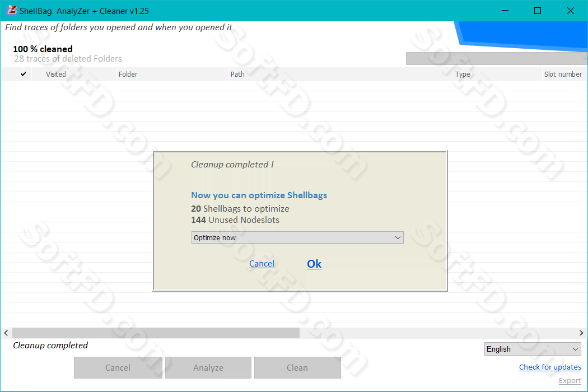This screenshot has width=588, height=392.
Task: Click 'Cleanup completed !' dialog title text
Action: pos(232,164)
